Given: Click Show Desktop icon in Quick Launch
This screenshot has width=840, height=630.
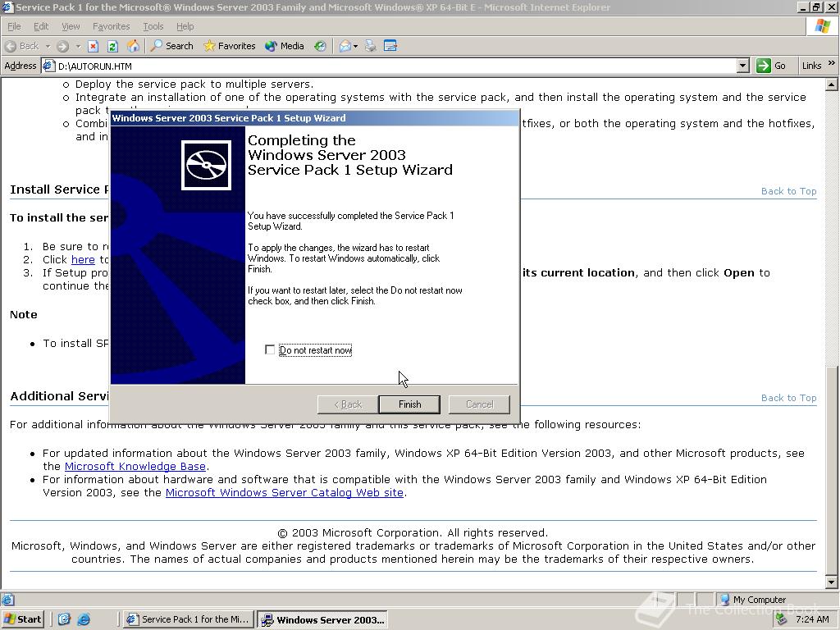Looking at the screenshot, I should tap(64, 619).
